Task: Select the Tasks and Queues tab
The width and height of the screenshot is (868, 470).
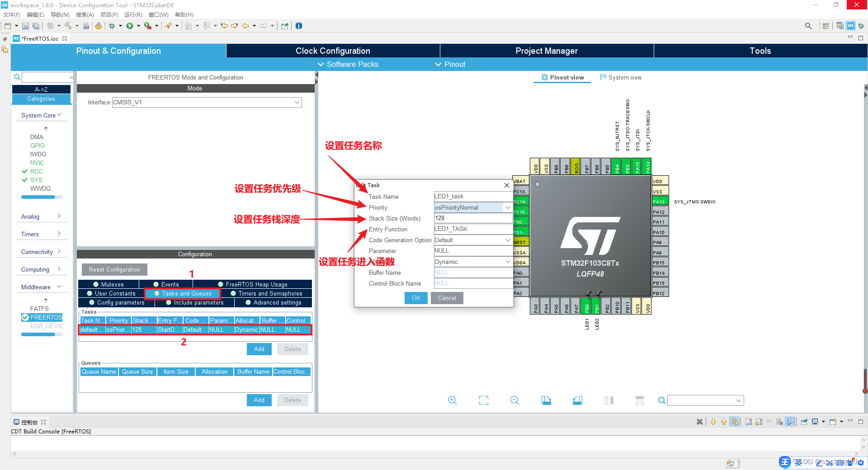Action: pos(183,293)
